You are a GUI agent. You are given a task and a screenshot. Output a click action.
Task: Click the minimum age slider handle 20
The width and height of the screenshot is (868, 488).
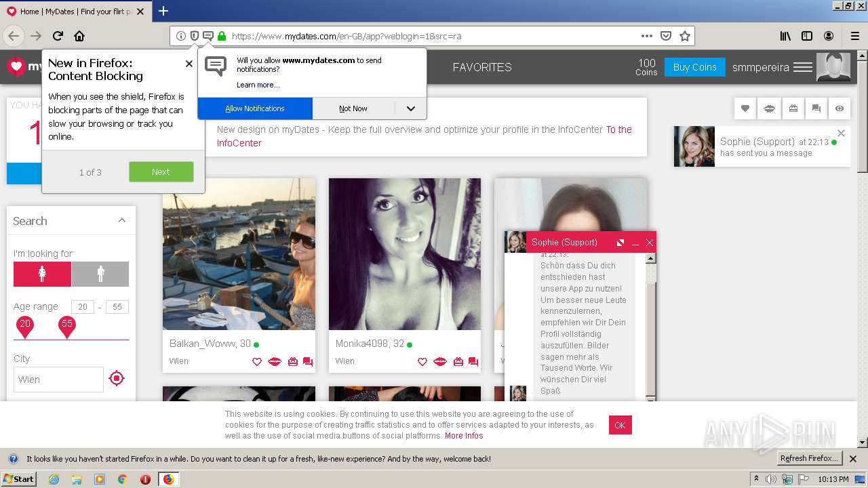25,327
